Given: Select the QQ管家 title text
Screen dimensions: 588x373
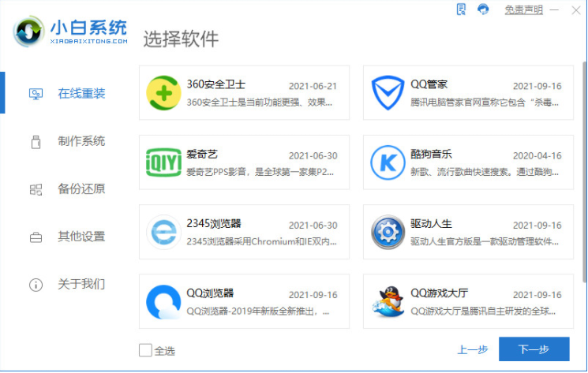Looking at the screenshot, I should 429,84.
